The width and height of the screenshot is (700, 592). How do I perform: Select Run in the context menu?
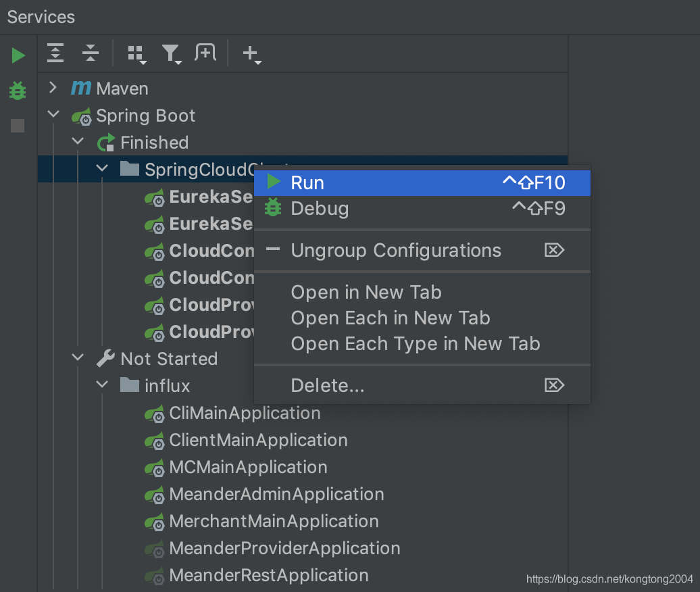pos(307,182)
